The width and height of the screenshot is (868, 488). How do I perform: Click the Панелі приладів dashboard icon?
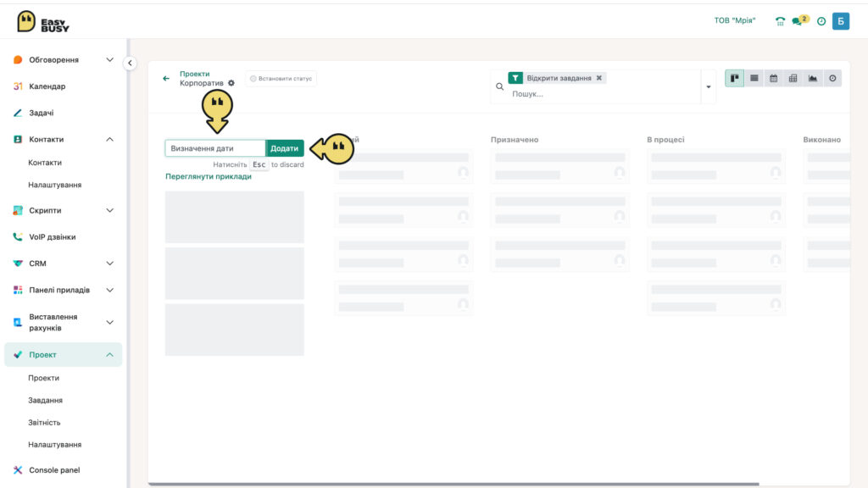[x=18, y=290]
